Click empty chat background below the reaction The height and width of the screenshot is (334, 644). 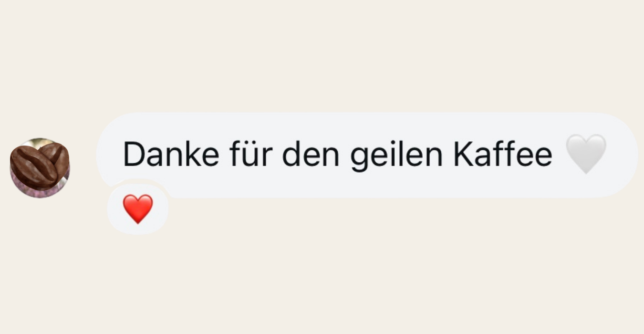click(x=322, y=286)
